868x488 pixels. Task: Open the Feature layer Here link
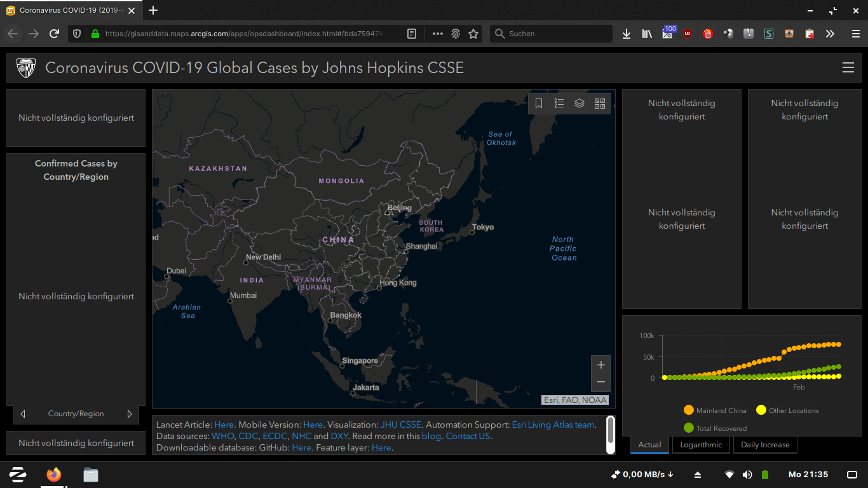381,447
